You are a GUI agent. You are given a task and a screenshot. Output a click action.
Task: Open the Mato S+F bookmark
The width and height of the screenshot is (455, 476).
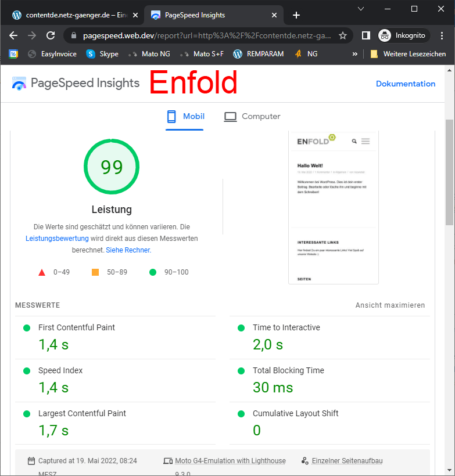(202, 54)
